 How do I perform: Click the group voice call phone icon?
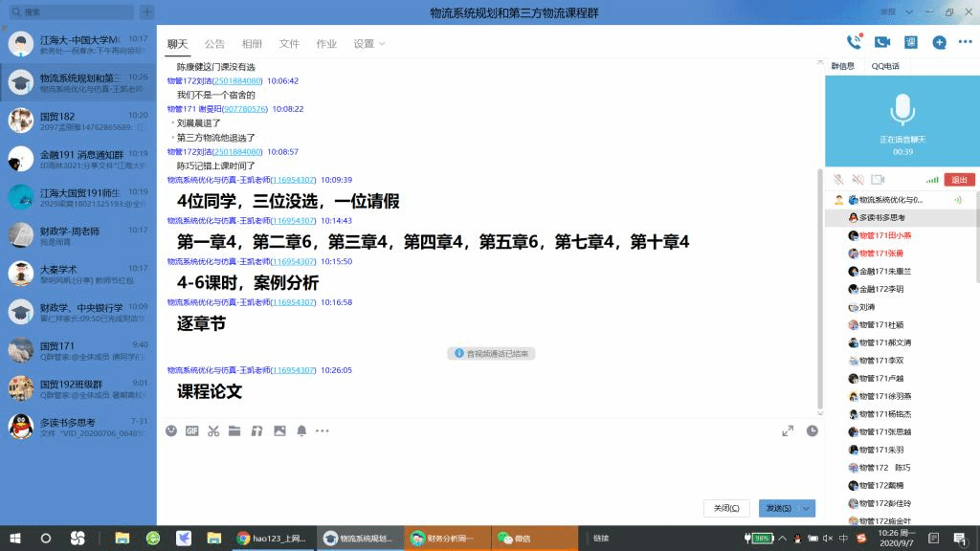point(854,42)
